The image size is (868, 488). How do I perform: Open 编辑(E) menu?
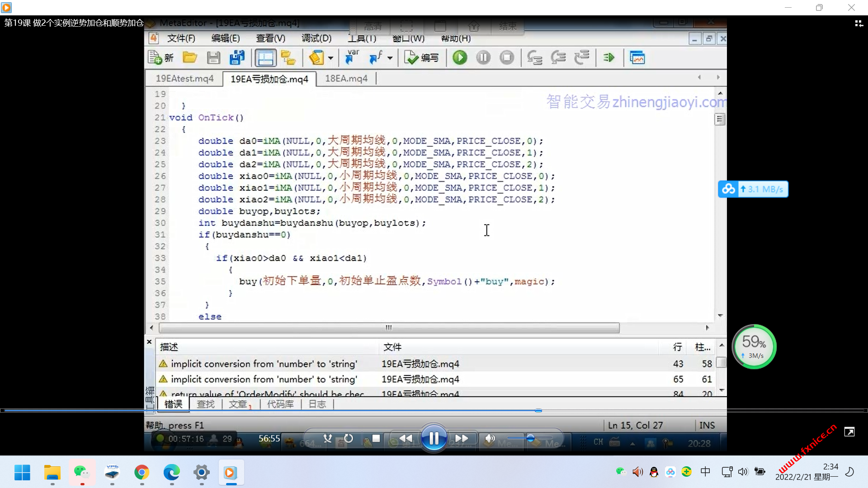[226, 38]
